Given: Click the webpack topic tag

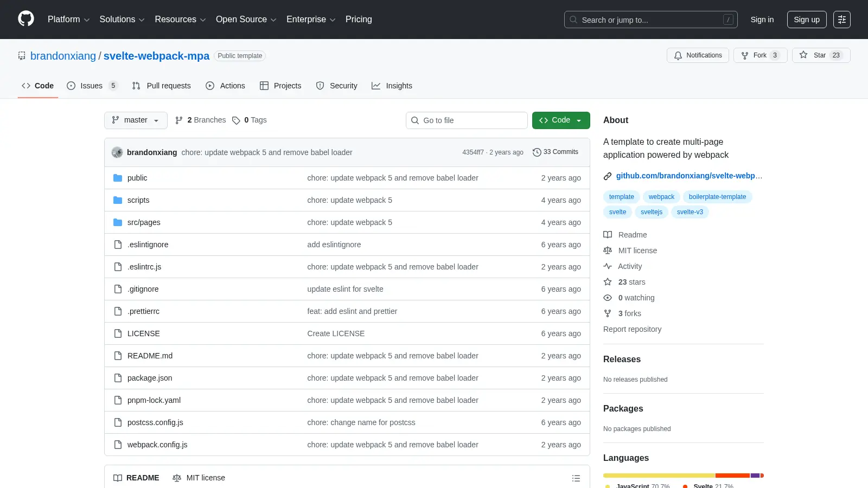Looking at the screenshot, I should pyautogui.click(x=661, y=197).
